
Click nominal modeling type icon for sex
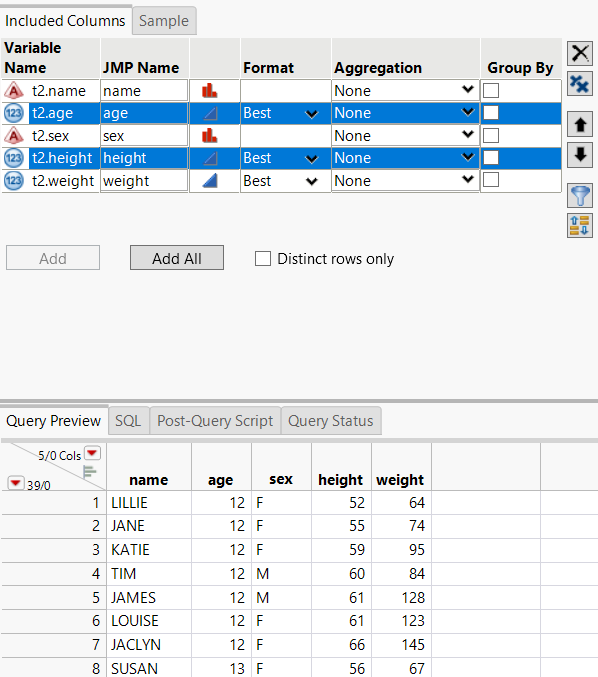point(210,136)
